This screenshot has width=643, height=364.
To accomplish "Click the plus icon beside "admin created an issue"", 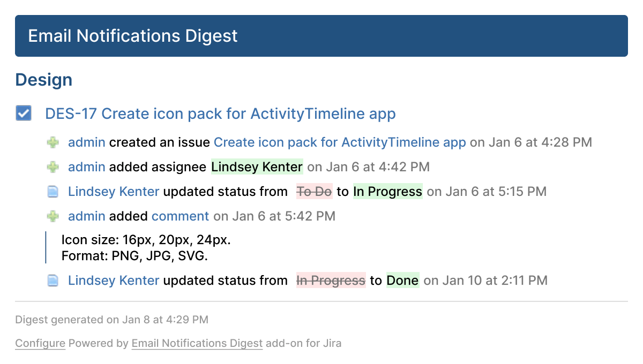I will coord(53,142).
